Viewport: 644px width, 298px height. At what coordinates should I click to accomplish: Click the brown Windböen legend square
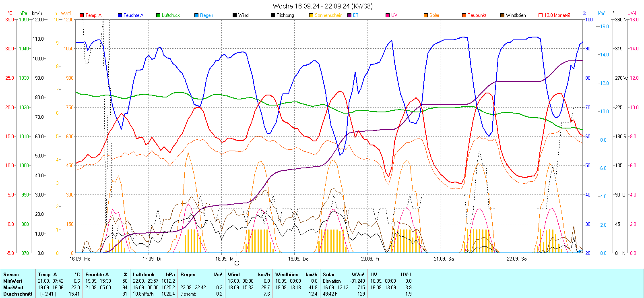(502, 15)
